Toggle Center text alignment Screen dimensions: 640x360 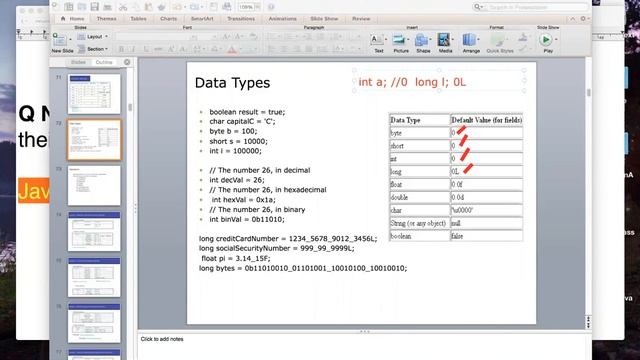click(284, 49)
